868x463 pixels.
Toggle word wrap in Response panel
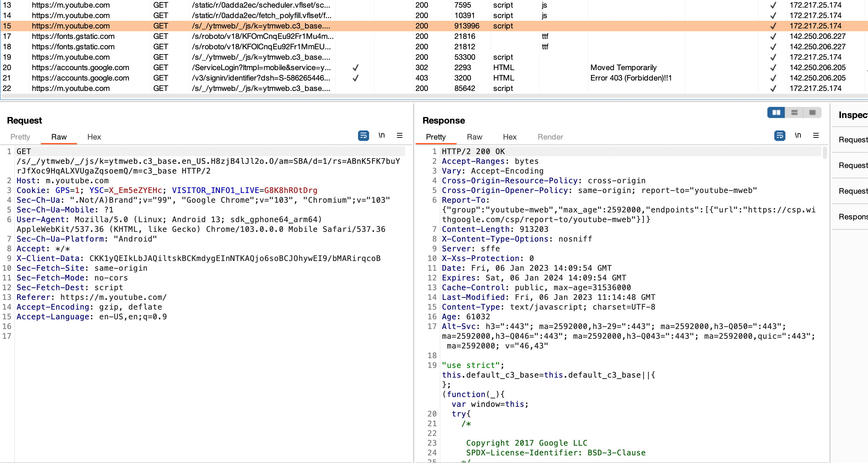(780, 135)
